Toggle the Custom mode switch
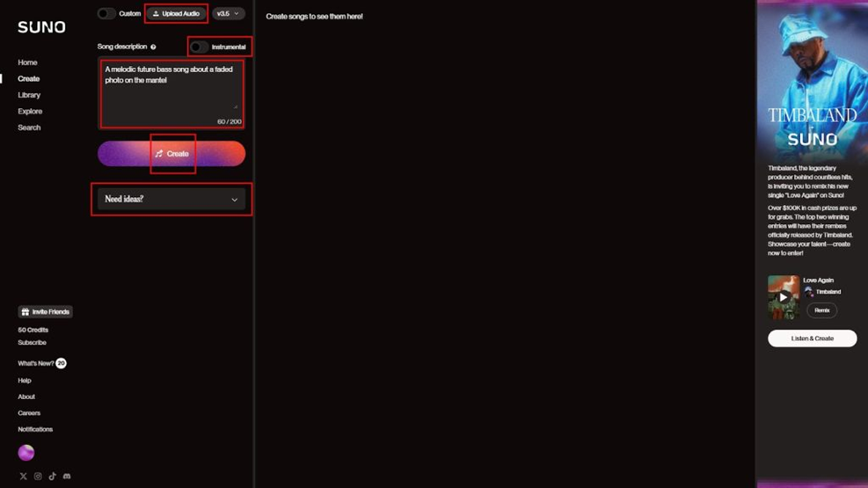868x488 pixels. [x=106, y=13]
